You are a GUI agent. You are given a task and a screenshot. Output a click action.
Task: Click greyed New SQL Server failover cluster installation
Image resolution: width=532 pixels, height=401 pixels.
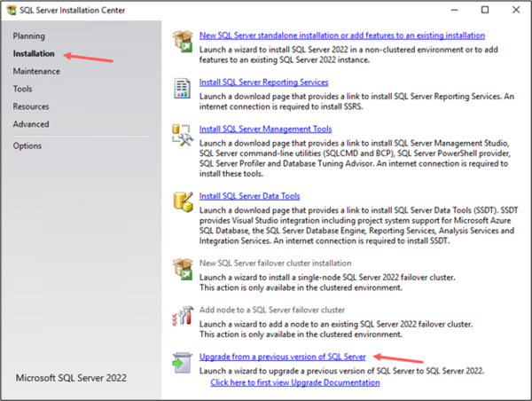(275, 263)
